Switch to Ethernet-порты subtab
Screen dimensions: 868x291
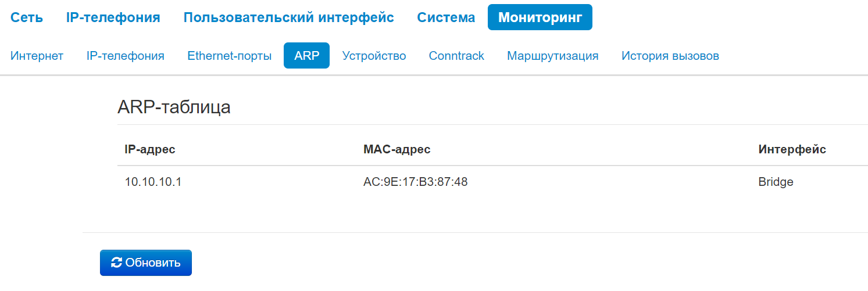[229, 56]
